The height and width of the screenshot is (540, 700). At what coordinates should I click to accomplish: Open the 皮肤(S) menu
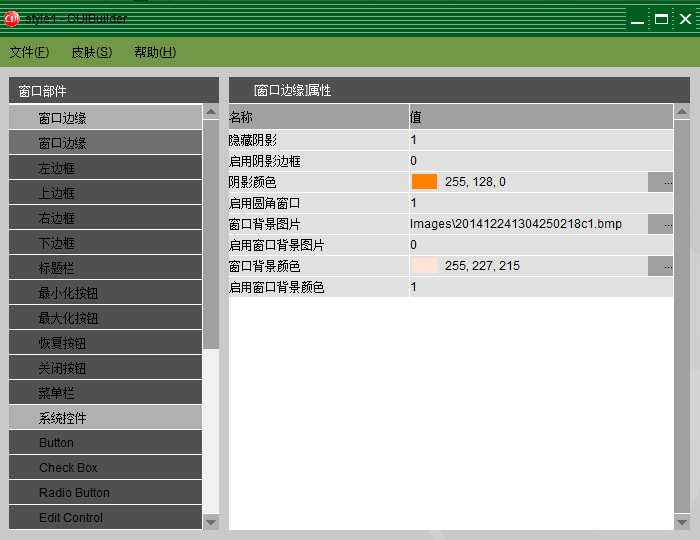pyautogui.click(x=91, y=52)
